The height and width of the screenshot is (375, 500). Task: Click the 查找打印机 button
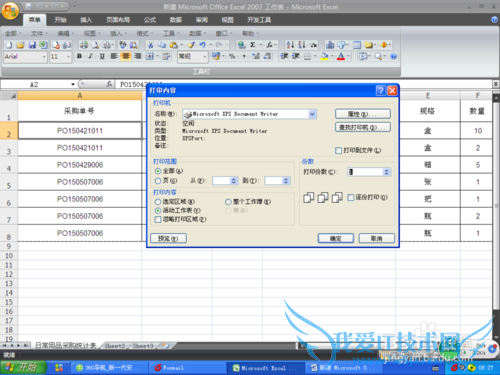pos(363,127)
